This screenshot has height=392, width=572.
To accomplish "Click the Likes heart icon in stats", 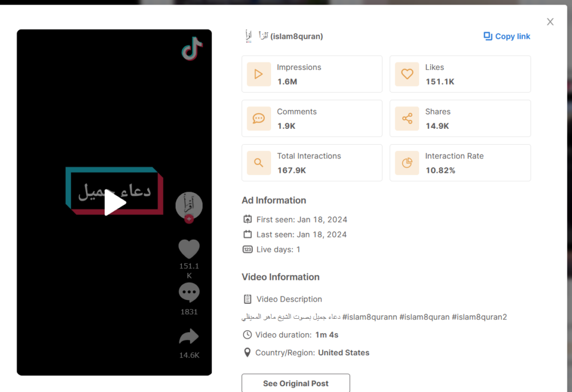I will 407,74.
